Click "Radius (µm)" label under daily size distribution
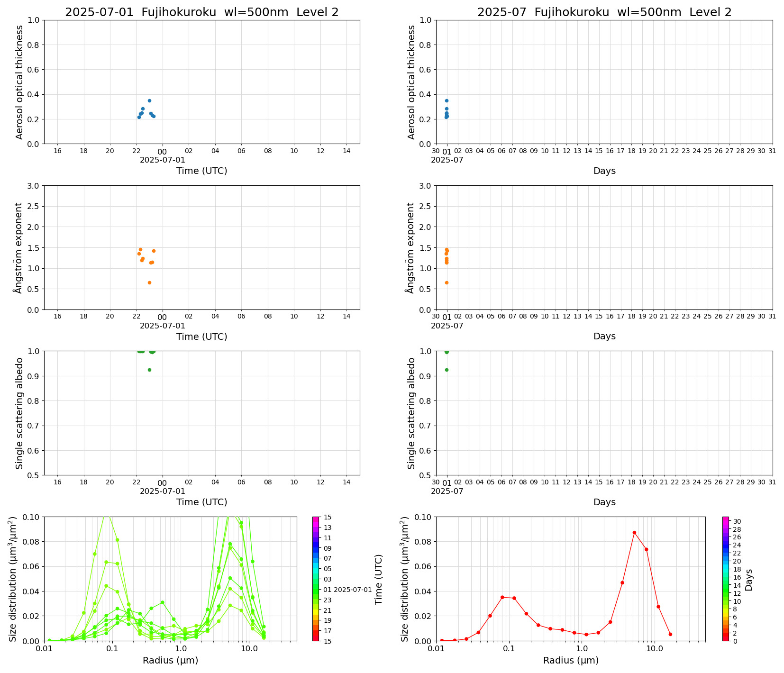This screenshot has height=673, width=784. coord(171,660)
